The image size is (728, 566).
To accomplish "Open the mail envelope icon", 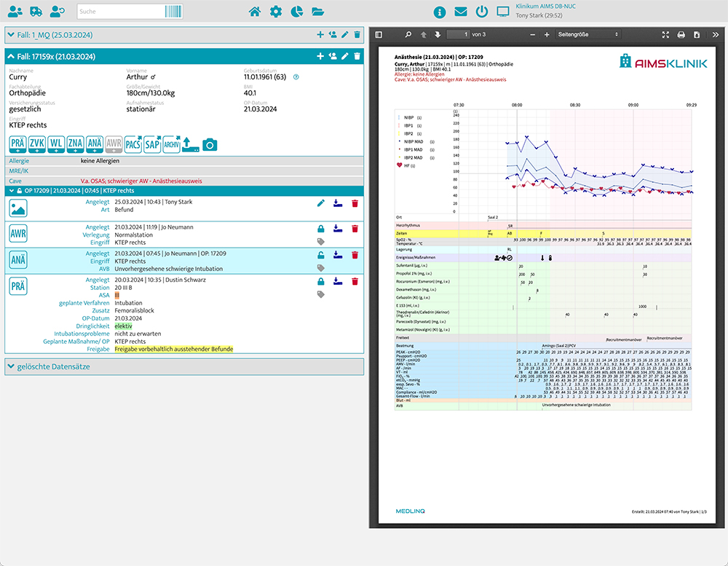I will (x=461, y=12).
